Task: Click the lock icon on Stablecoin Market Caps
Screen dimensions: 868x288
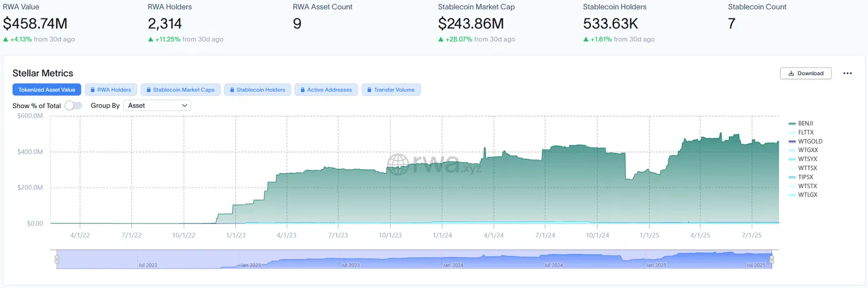Action: [148, 90]
